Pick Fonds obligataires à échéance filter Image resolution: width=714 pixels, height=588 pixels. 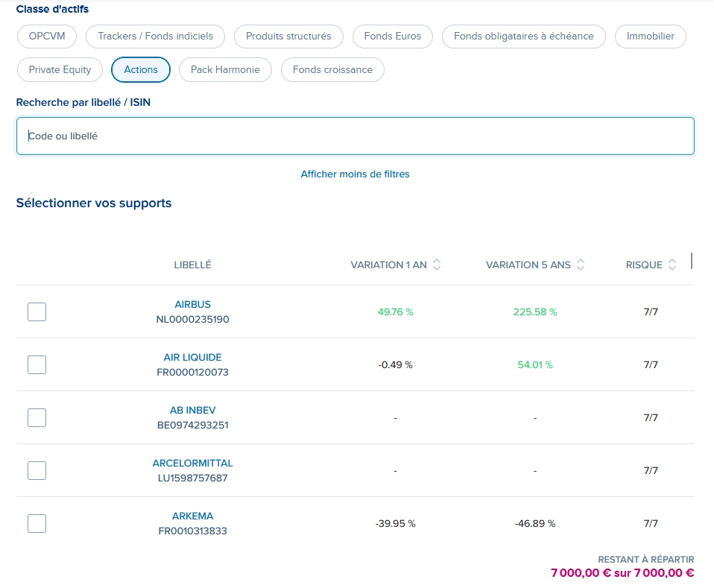tap(523, 36)
